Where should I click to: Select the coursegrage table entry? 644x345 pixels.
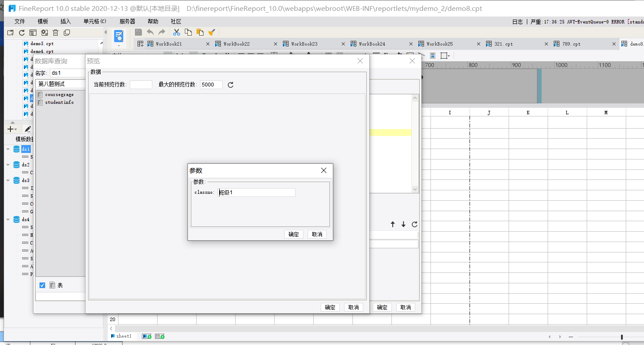pos(59,94)
